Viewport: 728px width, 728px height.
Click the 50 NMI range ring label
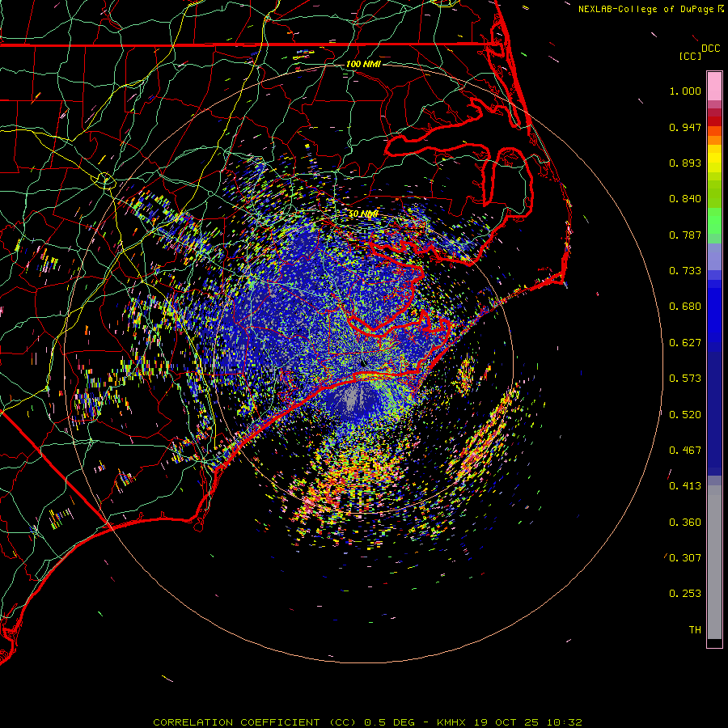click(363, 214)
